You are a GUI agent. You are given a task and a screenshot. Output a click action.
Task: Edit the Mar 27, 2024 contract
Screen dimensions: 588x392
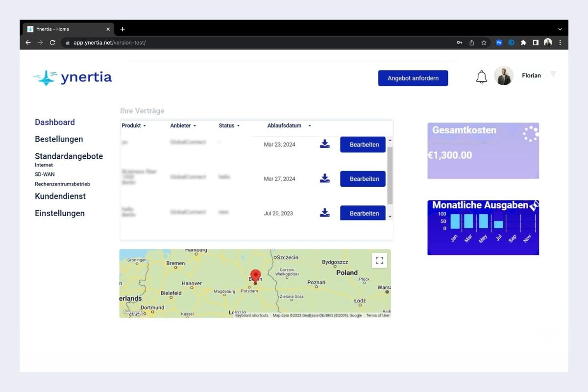tap(363, 179)
